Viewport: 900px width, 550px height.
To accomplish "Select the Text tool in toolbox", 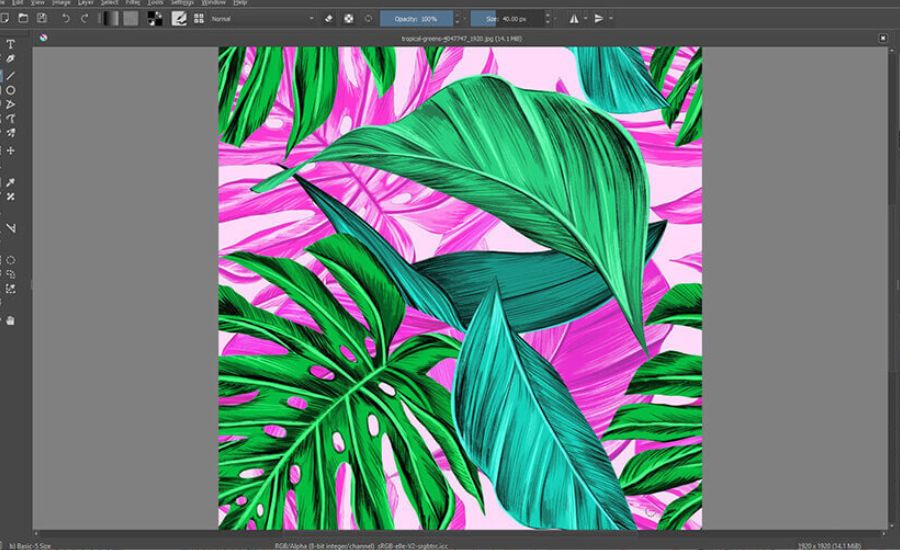I will [x=11, y=44].
